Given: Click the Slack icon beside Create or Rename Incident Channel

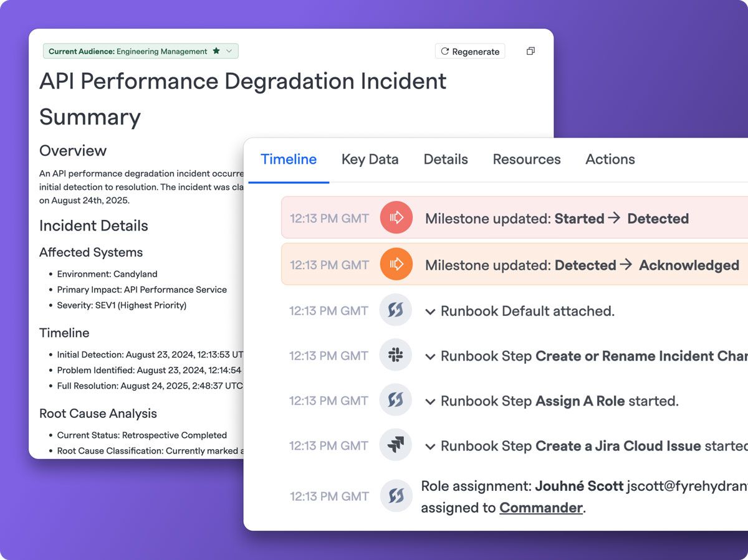Looking at the screenshot, I should (396, 356).
